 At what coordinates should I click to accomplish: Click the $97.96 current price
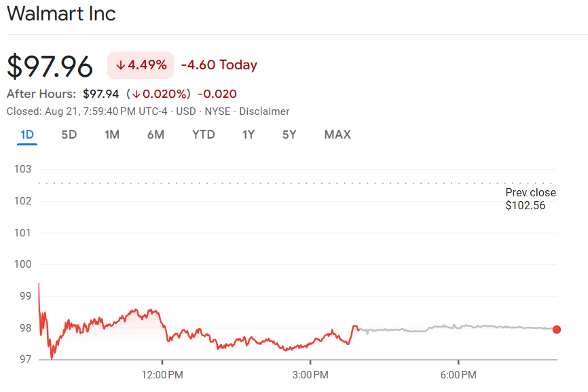(x=50, y=66)
